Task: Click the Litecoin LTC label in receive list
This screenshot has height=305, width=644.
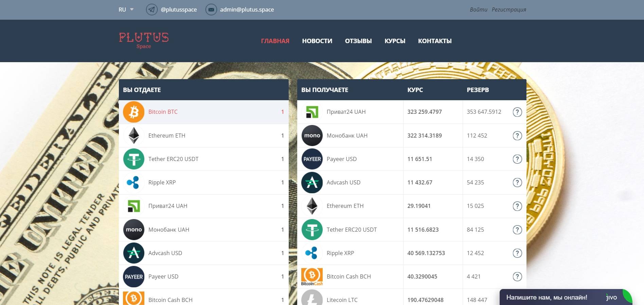Action: click(342, 300)
